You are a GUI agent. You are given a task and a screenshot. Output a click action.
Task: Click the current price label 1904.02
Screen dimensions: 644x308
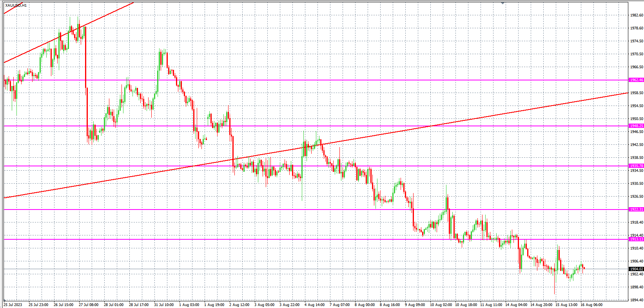click(636, 269)
